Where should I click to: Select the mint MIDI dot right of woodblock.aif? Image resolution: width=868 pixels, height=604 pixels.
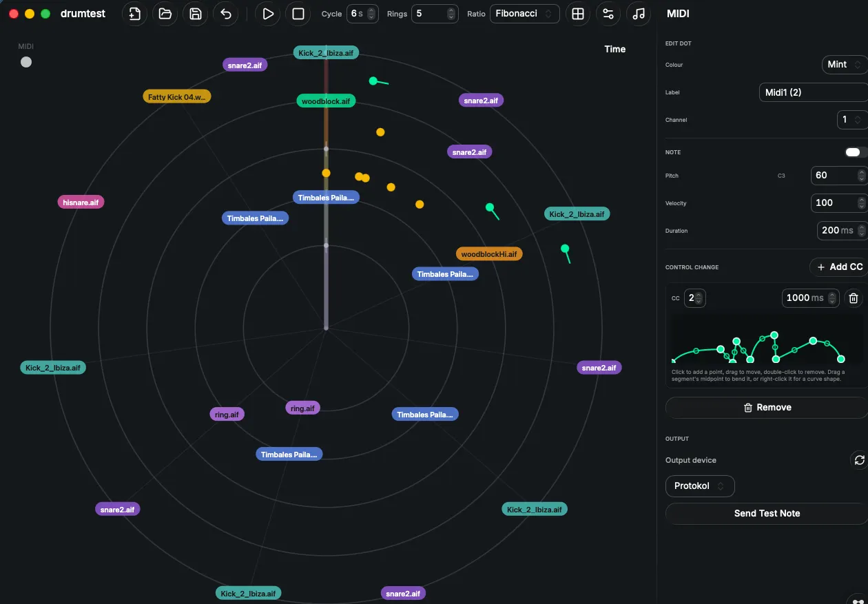pos(373,81)
